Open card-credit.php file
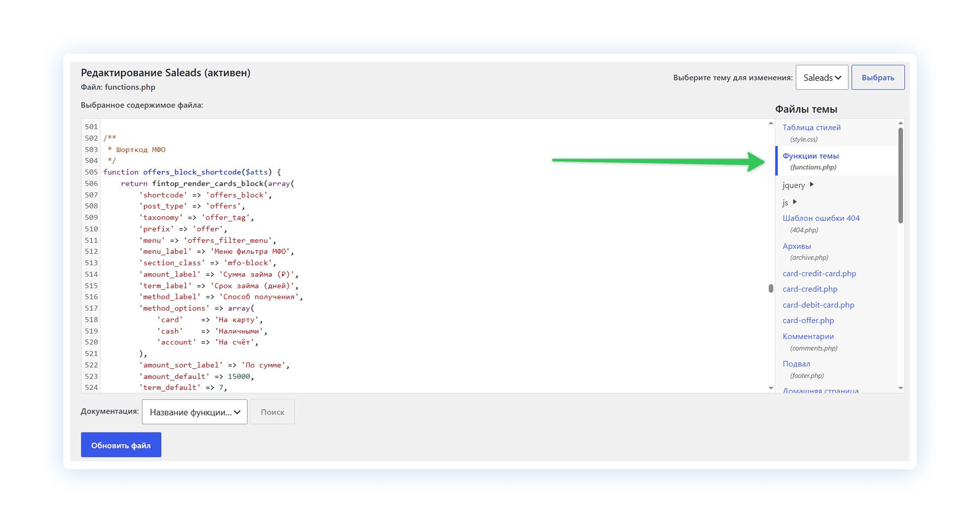Image resolution: width=980 pixels, height=523 pixels. 810,289
